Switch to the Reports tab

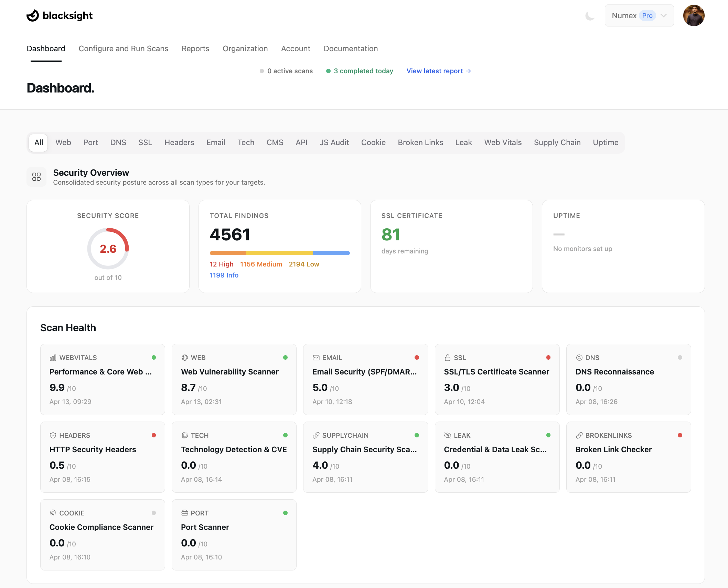click(x=195, y=48)
